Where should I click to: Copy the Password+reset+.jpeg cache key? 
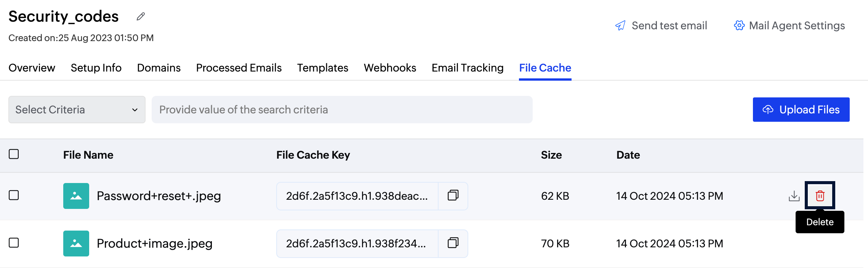[x=453, y=196]
